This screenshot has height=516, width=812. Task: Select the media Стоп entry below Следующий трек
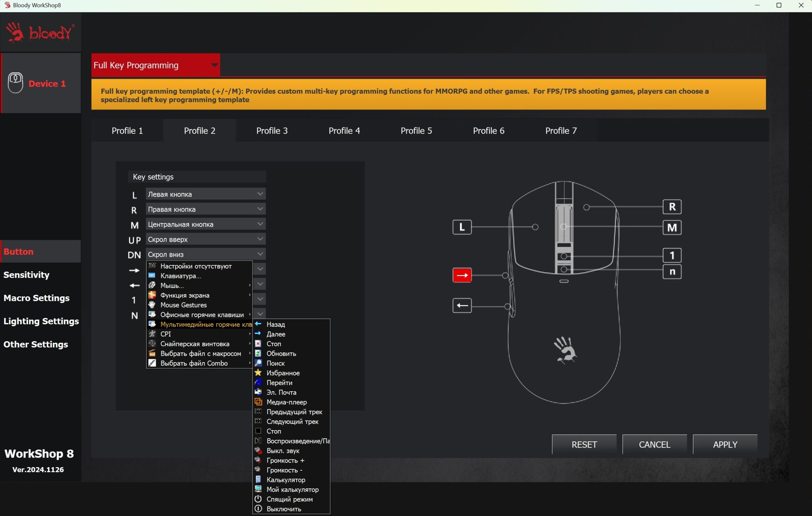[x=291, y=431]
